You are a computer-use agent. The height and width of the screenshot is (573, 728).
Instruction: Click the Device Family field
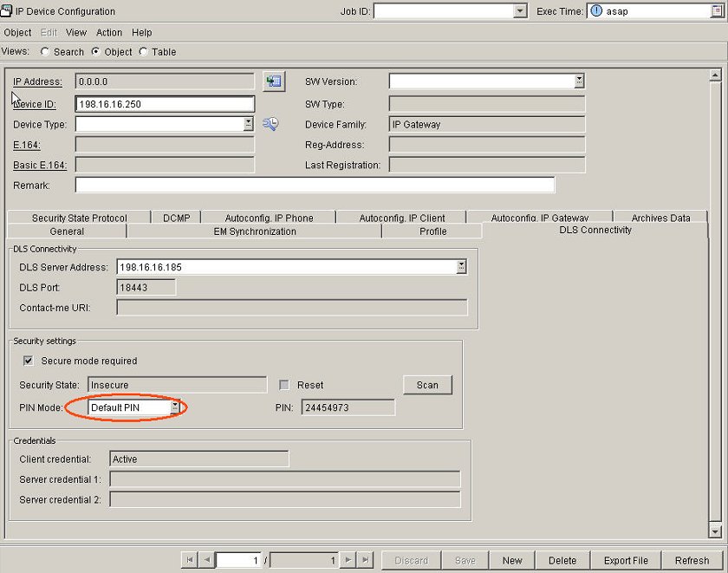(486, 124)
